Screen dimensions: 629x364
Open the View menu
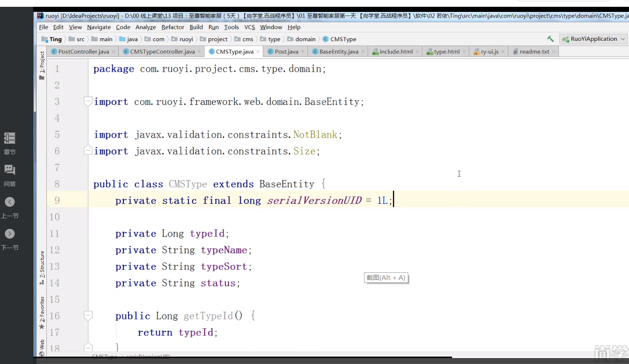coord(75,27)
